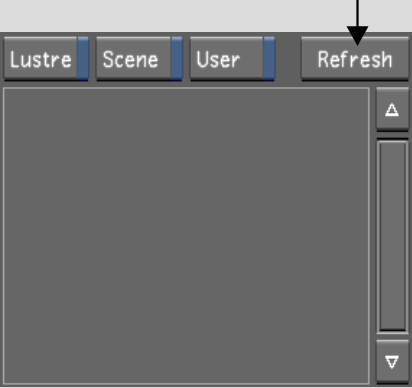Image resolution: width=412 pixels, height=388 pixels.
Task: Select the Scene label text
Action: coord(130,60)
